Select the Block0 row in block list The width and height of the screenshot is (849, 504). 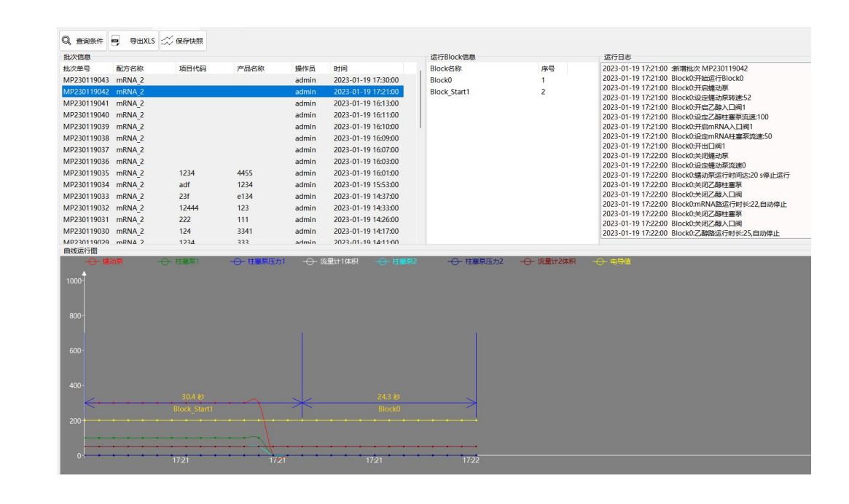441,79
